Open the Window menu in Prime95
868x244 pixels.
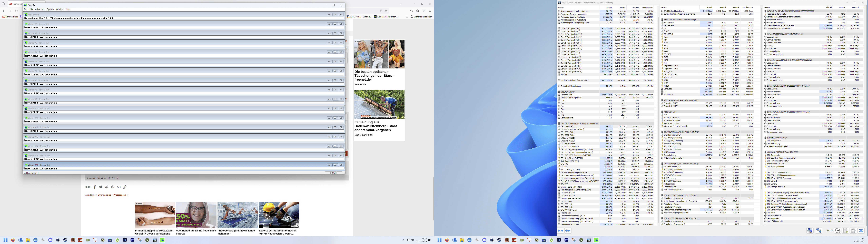tap(60, 9)
